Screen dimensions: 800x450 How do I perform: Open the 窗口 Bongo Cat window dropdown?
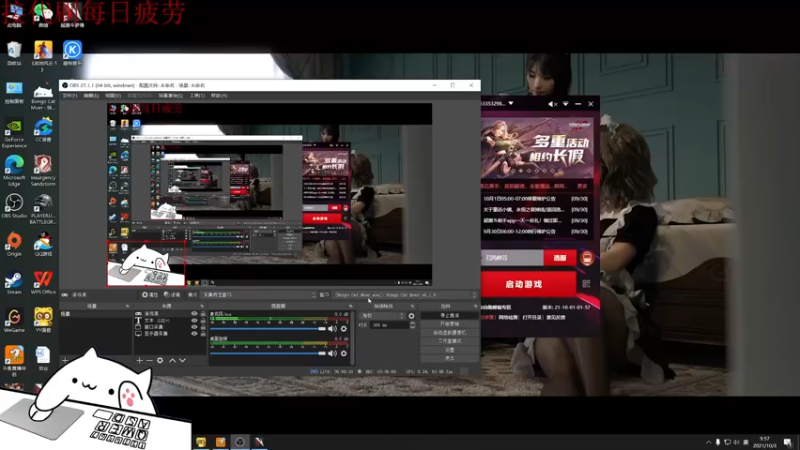tap(406, 295)
